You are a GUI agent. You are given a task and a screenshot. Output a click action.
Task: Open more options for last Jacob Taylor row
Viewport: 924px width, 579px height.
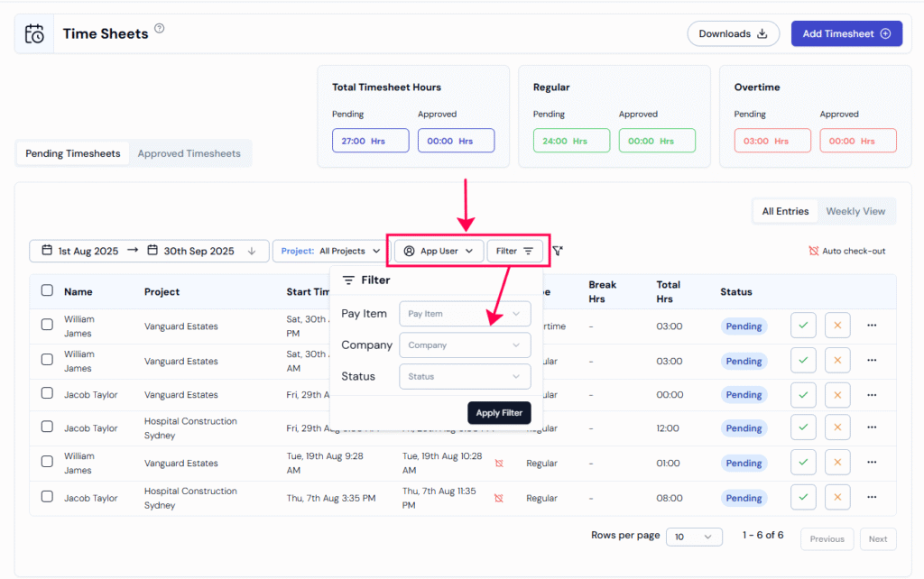click(x=872, y=498)
